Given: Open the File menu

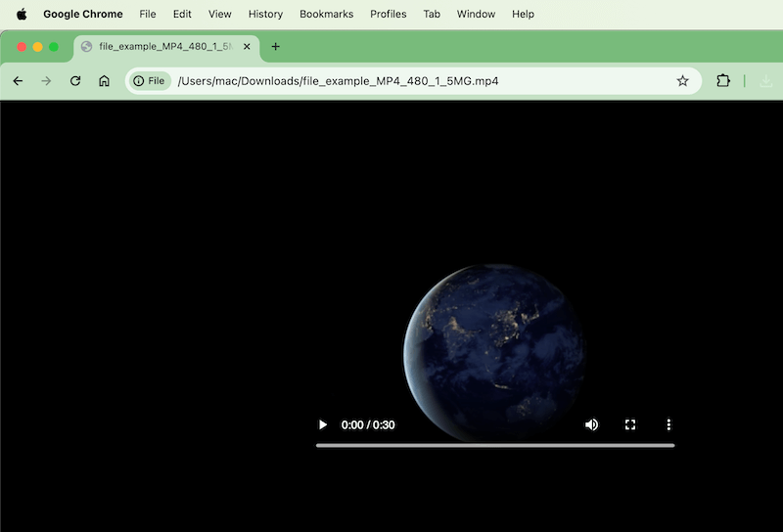Looking at the screenshot, I should [x=148, y=14].
